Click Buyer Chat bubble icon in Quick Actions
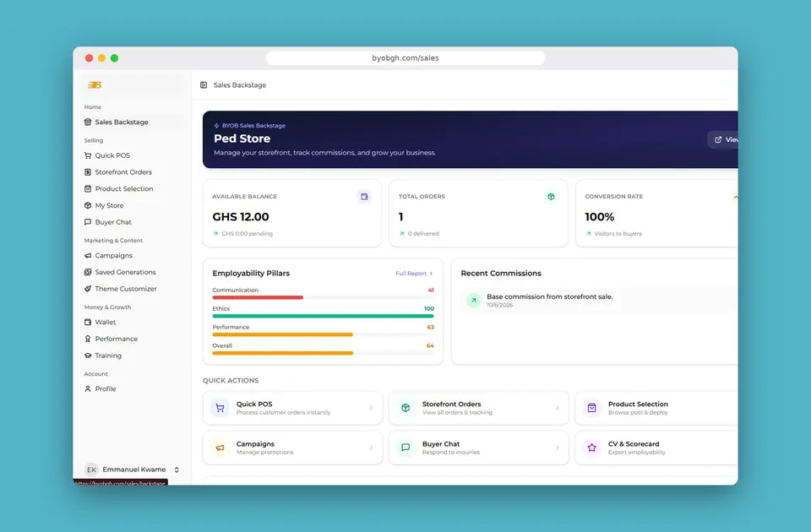The image size is (811, 532). coord(405,448)
